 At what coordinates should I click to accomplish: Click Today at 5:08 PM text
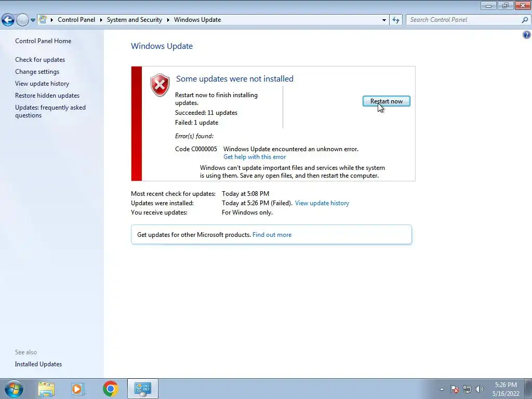[245, 194]
